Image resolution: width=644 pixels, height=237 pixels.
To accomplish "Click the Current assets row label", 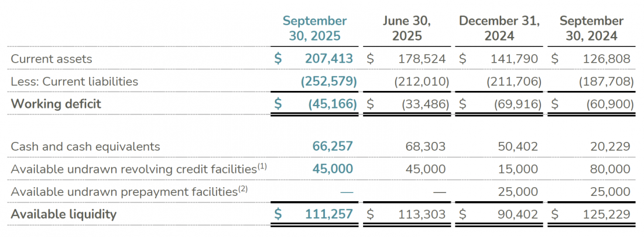I will 52,59.
